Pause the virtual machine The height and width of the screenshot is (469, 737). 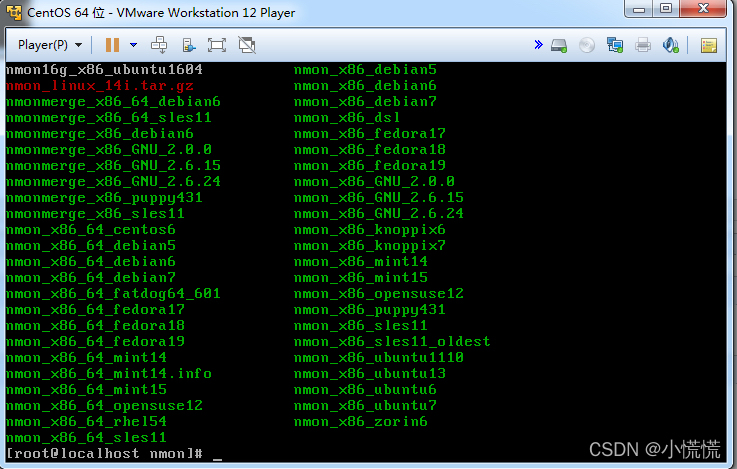(x=112, y=45)
